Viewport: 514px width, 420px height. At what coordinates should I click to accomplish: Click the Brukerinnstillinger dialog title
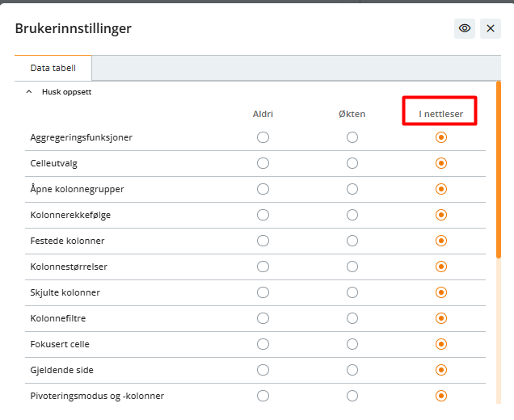pyautogui.click(x=73, y=28)
